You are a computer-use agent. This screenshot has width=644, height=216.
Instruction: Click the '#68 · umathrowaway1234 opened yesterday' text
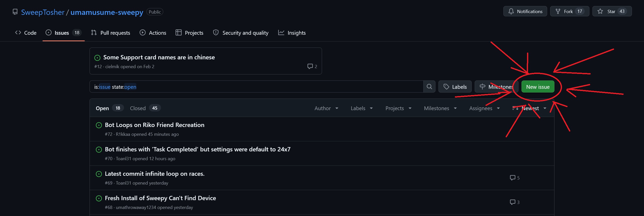pyautogui.click(x=149, y=207)
